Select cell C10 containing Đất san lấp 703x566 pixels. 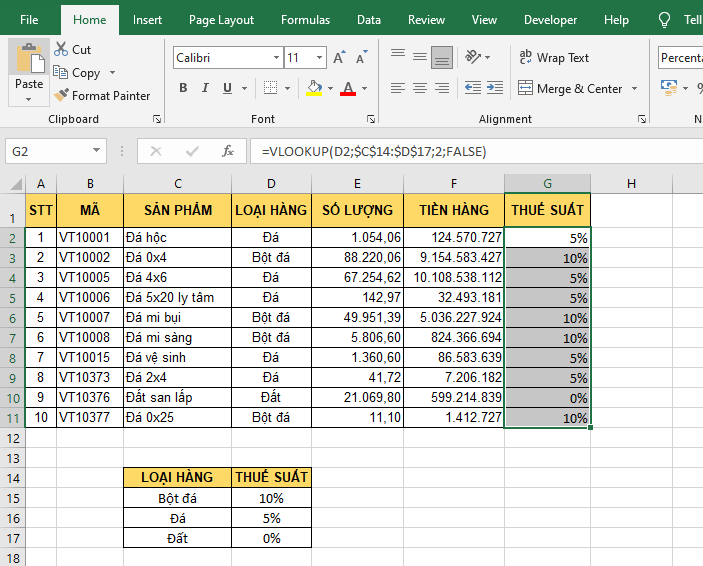177,398
